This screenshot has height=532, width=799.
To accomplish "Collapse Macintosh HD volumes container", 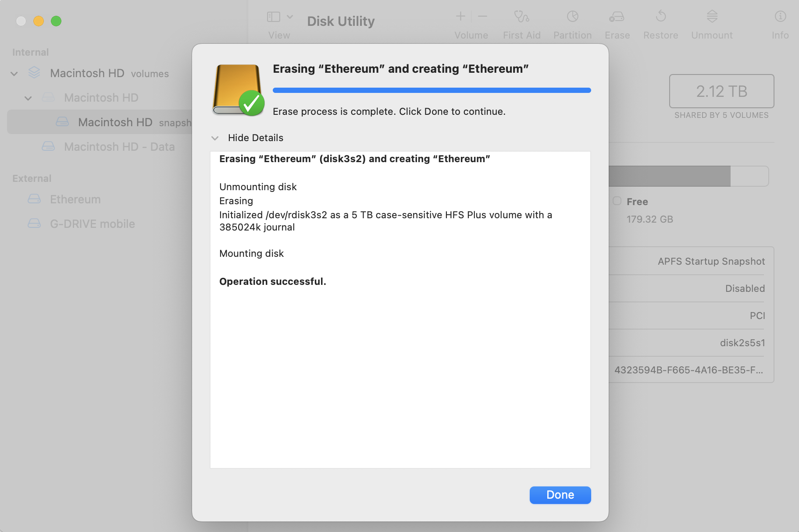I will click(14, 74).
